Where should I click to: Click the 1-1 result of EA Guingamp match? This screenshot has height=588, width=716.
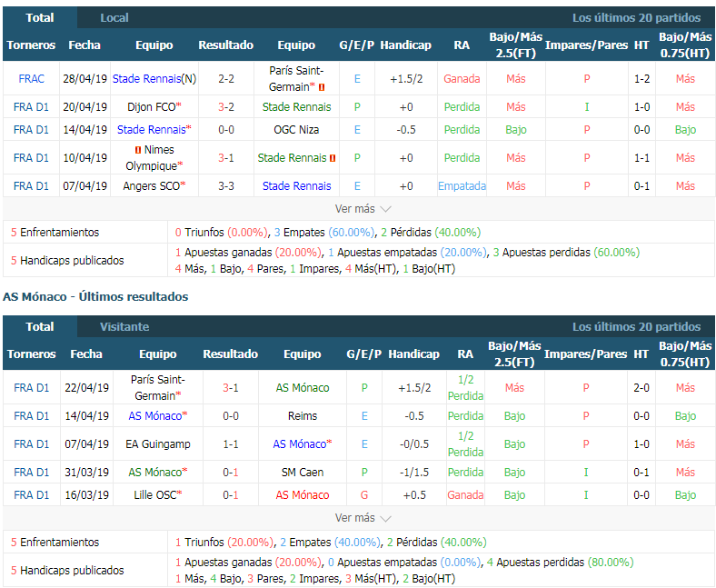pos(231,444)
